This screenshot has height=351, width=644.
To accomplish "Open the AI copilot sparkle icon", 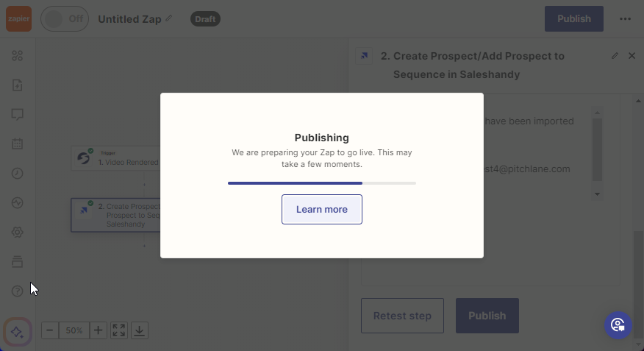I will 17,332.
